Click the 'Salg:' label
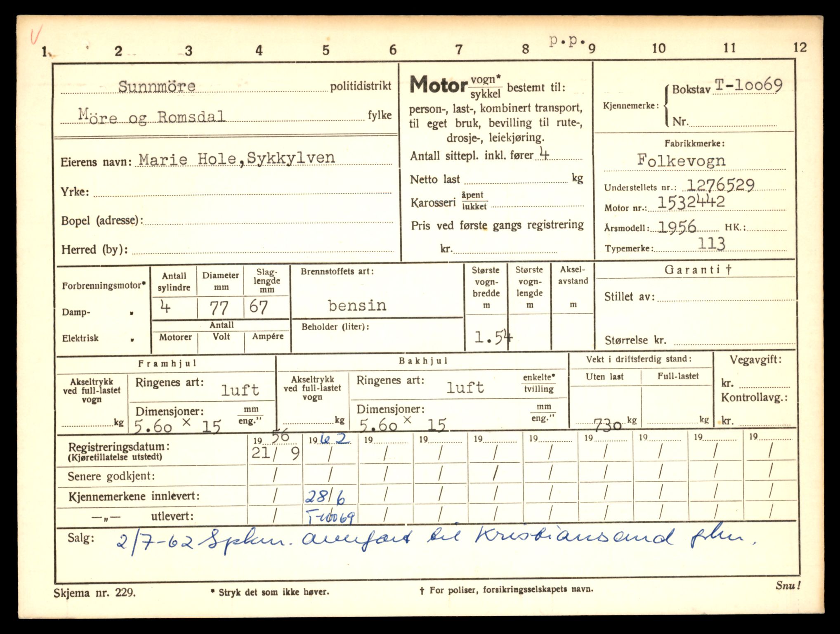The height and width of the screenshot is (634, 840). pos(81,537)
